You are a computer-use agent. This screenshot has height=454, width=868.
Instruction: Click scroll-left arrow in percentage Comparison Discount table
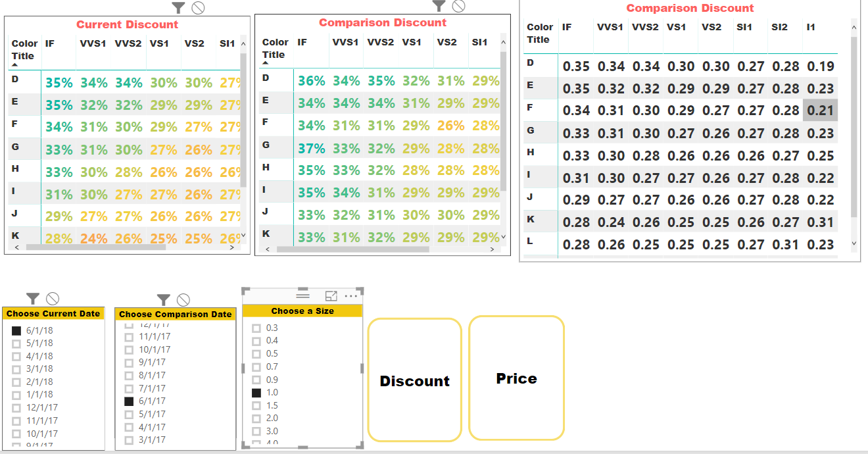[268, 249]
